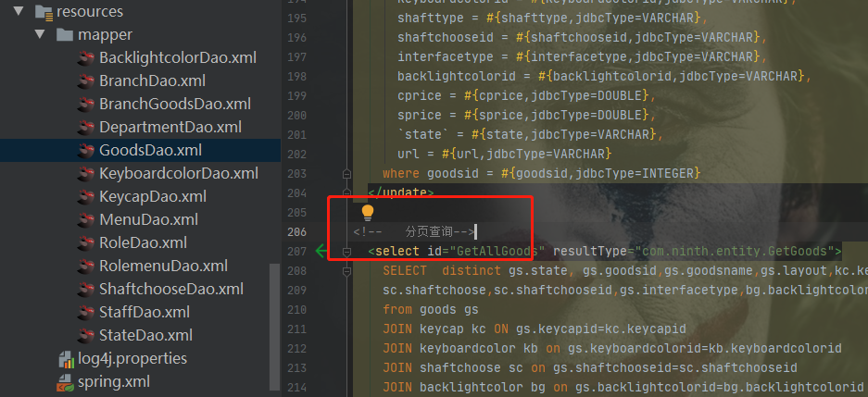The width and height of the screenshot is (868, 397).
Task: Click line number 199 in gutter
Action: pyautogui.click(x=296, y=95)
